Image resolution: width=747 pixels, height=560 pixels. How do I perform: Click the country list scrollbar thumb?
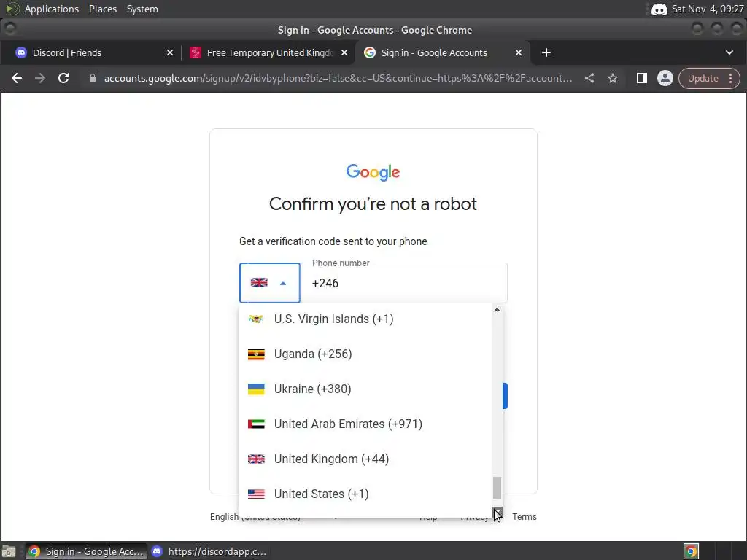pyautogui.click(x=497, y=488)
